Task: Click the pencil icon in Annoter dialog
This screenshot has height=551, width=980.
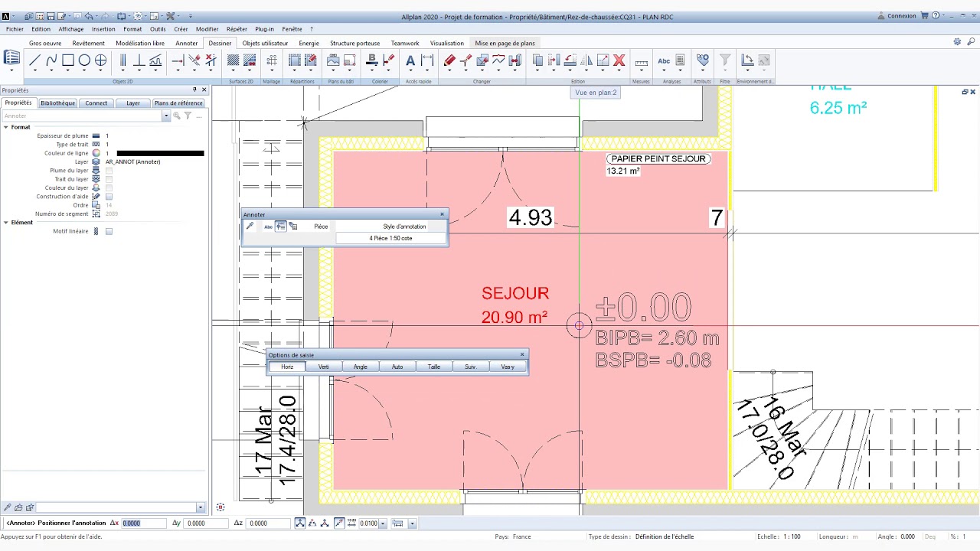Action: pyautogui.click(x=250, y=227)
